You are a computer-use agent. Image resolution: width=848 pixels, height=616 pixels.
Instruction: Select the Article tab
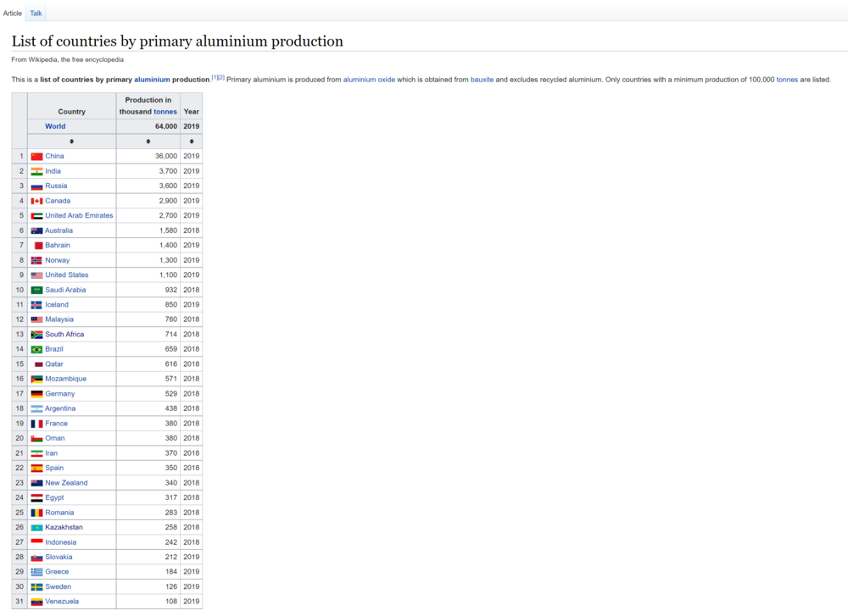[13, 13]
